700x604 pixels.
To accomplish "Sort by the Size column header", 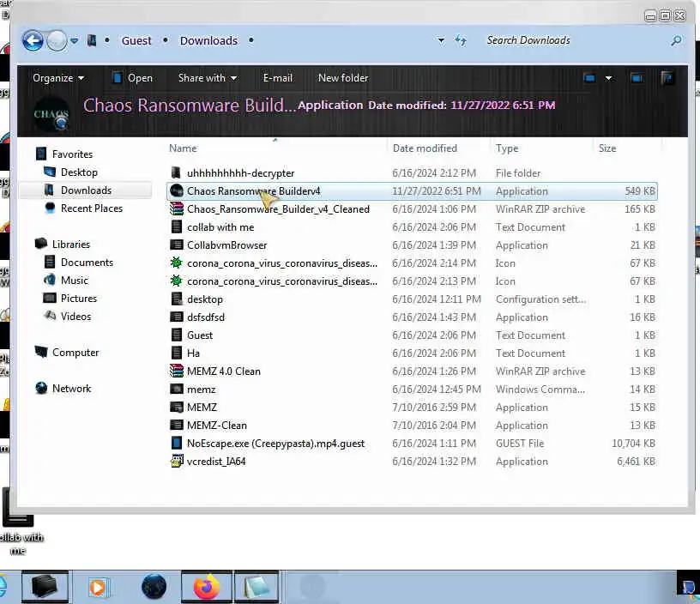I will (607, 148).
